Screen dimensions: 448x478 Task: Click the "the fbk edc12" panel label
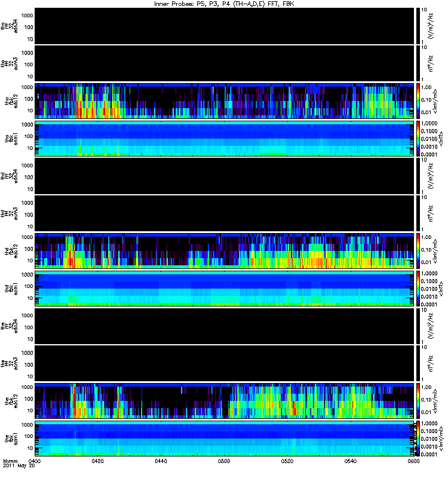click(11, 401)
